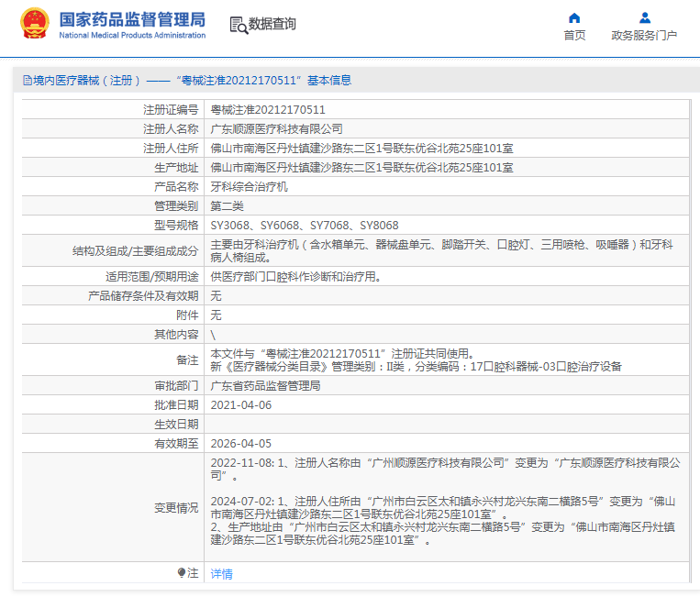700x597 pixels.
Task: Click the 管理类别 label
Action: (x=176, y=206)
